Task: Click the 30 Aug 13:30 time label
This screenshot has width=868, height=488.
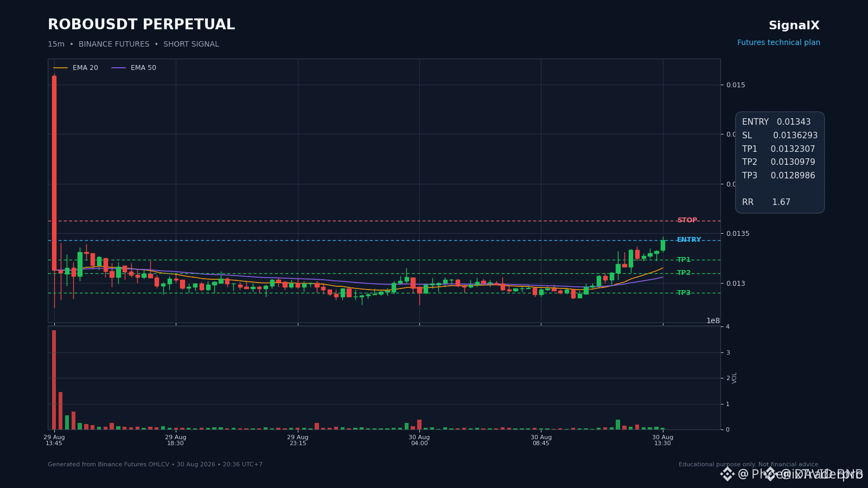Action: [x=662, y=440]
